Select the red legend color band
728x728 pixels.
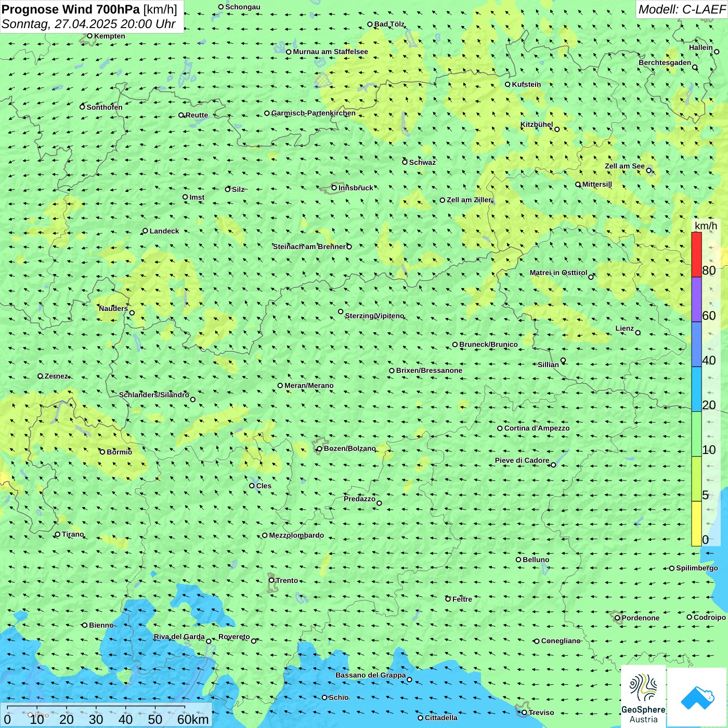point(696,254)
